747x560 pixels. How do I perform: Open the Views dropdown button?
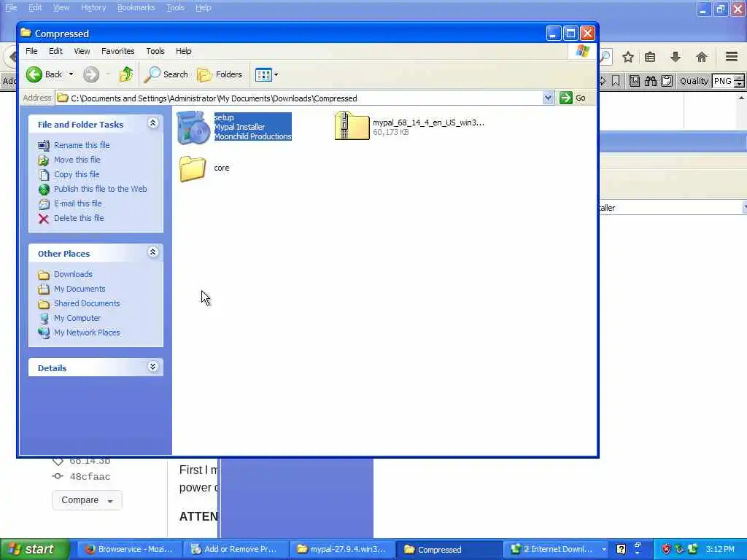(x=266, y=74)
